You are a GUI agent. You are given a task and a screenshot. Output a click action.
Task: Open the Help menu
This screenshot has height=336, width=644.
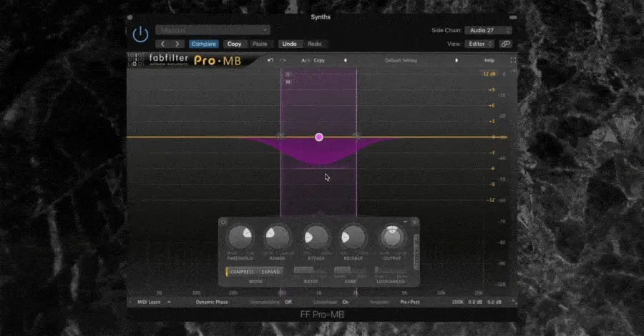pos(489,60)
